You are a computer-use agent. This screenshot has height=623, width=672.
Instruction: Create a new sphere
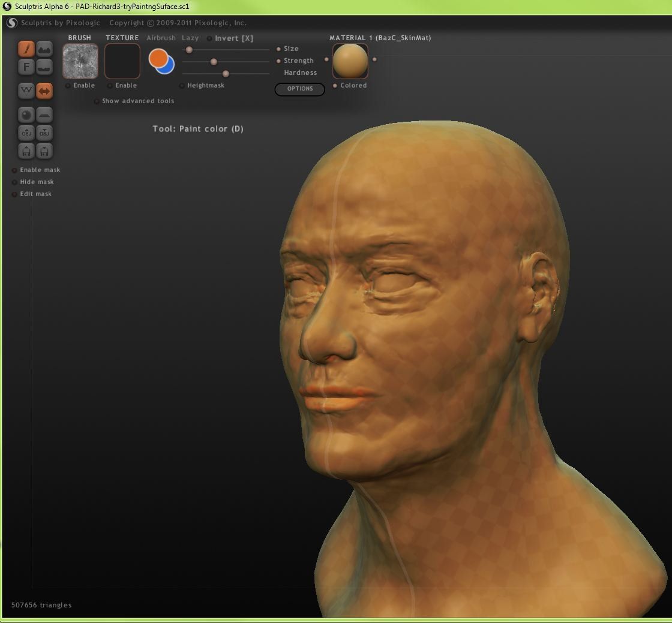click(26, 115)
